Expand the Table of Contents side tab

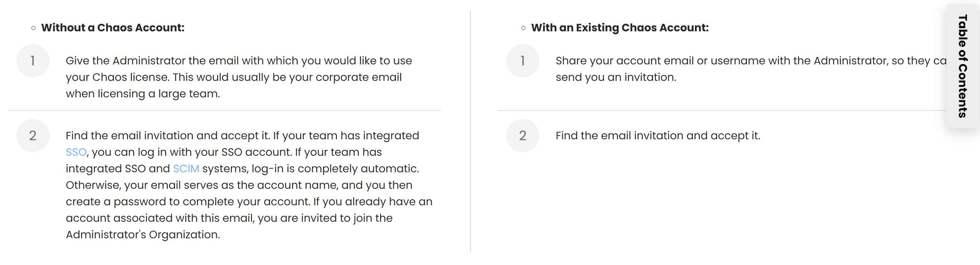click(963, 66)
